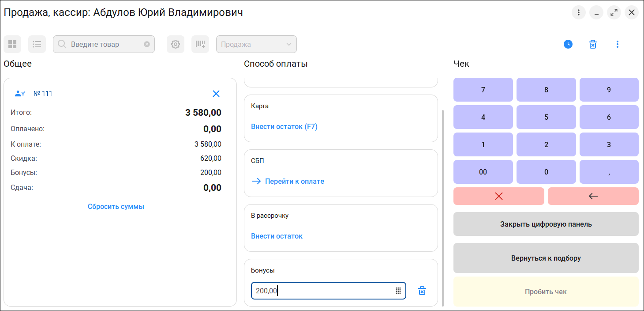This screenshot has width=644, height=311.
Task: Switch to list view
Action: (37, 44)
